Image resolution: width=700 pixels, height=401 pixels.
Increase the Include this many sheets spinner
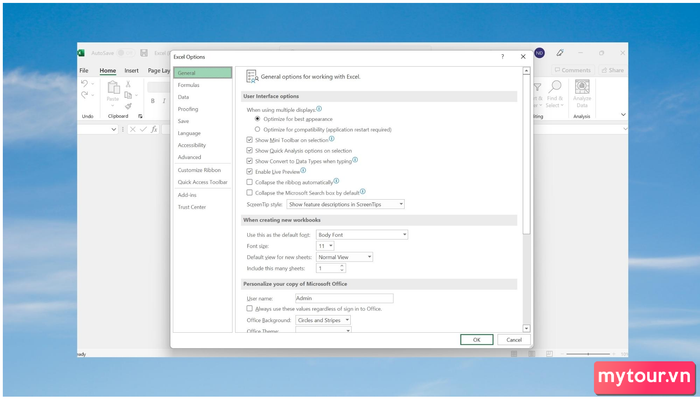342,266
